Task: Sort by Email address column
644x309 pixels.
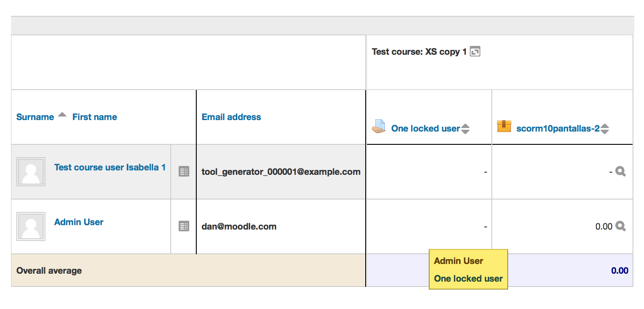Action: click(231, 117)
